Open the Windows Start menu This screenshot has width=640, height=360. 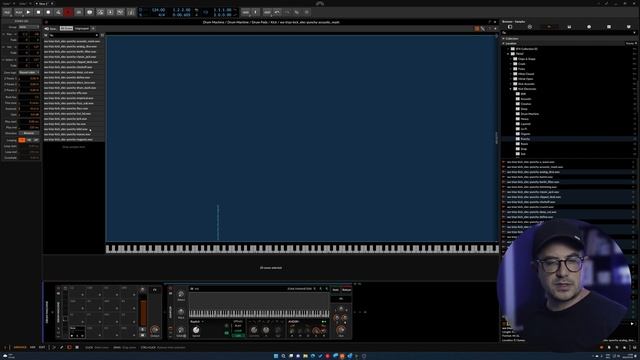click(276, 356)
